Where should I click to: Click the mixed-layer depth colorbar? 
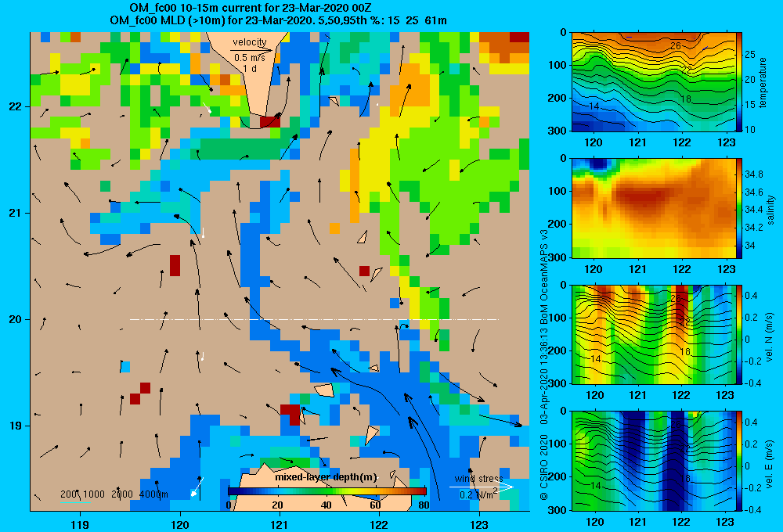pos(327,491)
